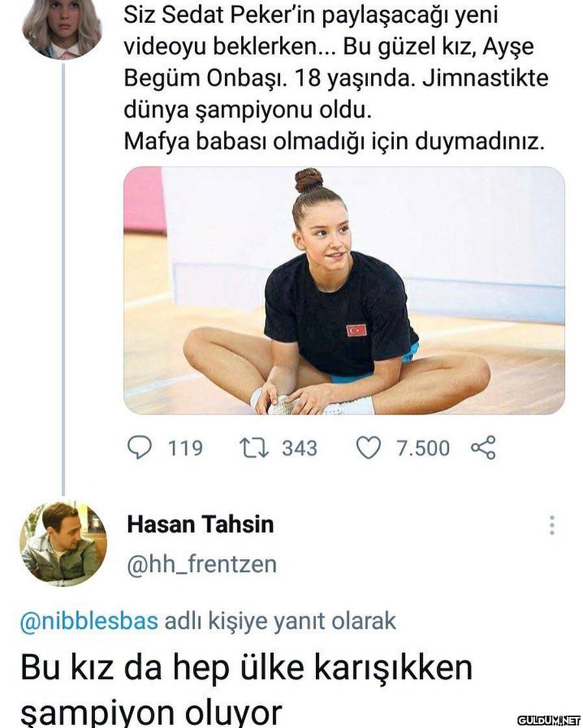Click the 343 retweets count
The width and height of the screenshot is (583, 728).
pyautogui.click(x=299, y=448)
